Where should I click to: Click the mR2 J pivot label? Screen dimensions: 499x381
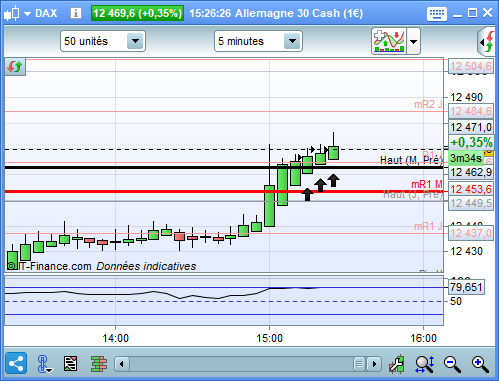point(428,104)
